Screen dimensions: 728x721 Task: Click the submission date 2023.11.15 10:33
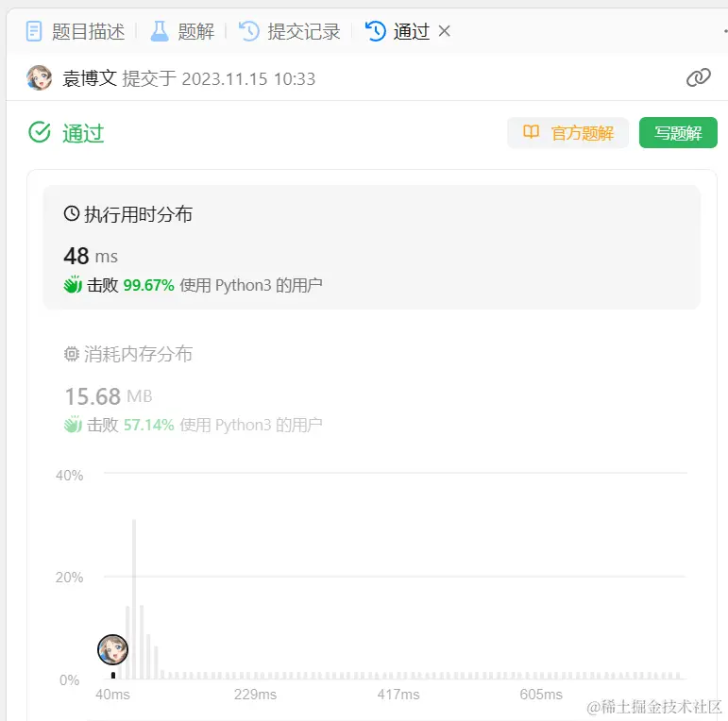248,79
